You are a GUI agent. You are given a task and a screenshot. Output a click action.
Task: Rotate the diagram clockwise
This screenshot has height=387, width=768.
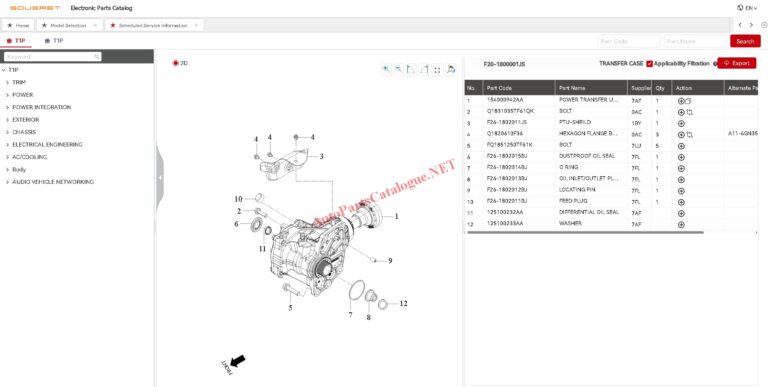[x=424, y=70]
